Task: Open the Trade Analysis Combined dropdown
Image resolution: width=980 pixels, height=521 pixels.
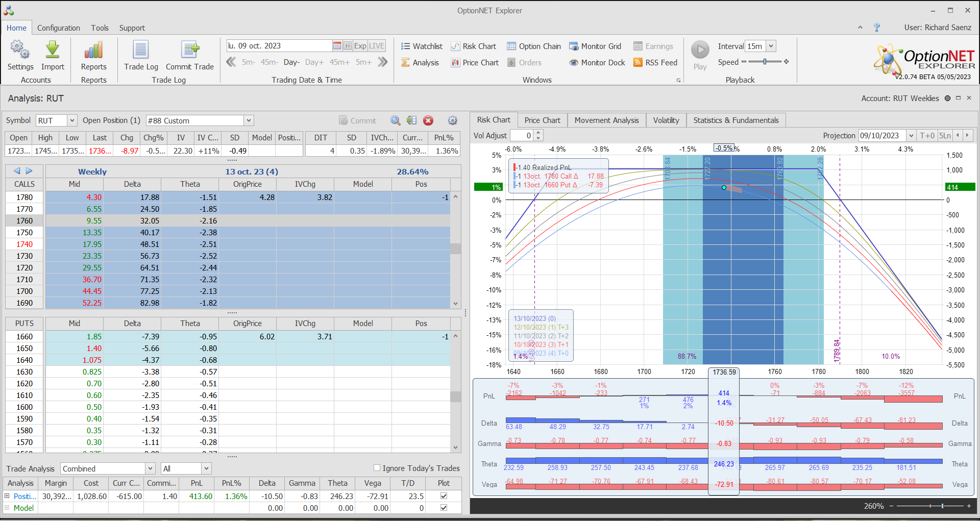Action: click(x=150, y=468)
